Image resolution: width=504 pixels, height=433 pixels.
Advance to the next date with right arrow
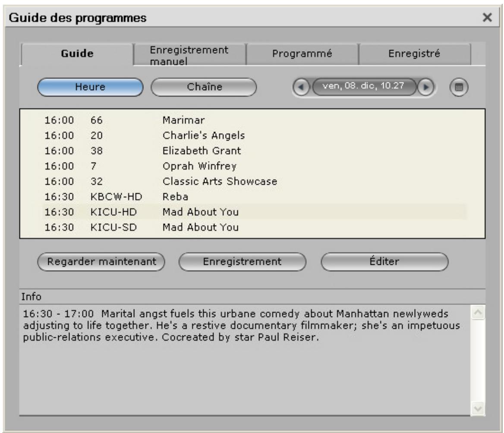click(x=425, y=87)
